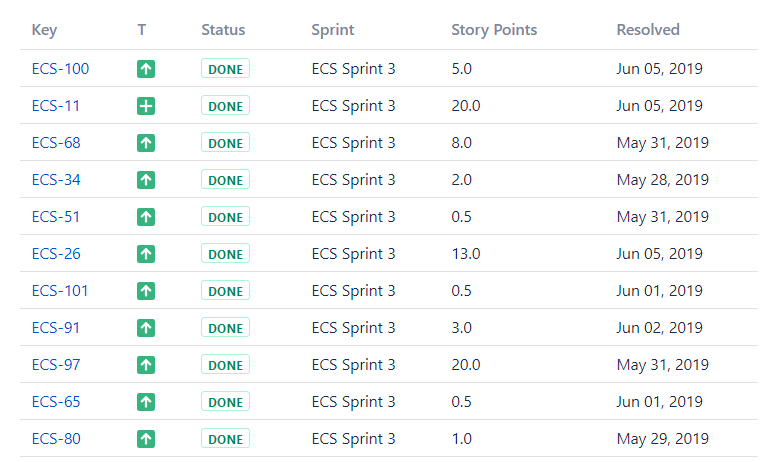
Task: Open the ECS-100 issue link
Action: point(60,69)
